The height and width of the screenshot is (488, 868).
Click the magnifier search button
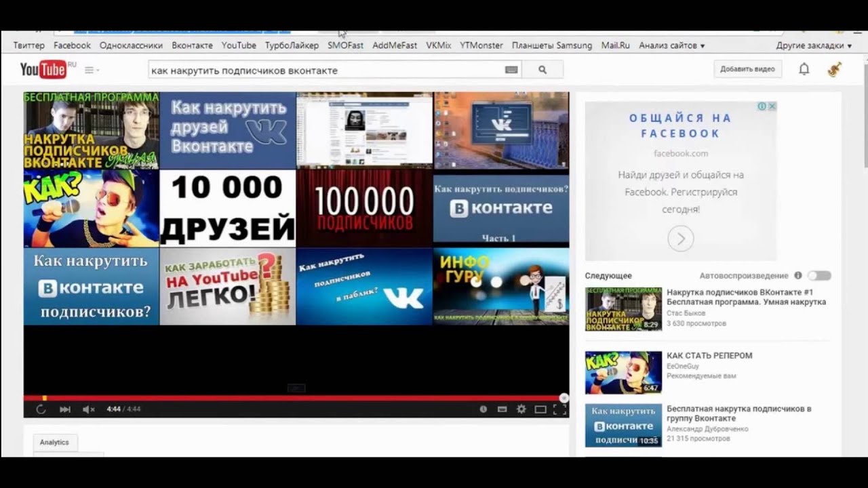click(x=542, y=69)
